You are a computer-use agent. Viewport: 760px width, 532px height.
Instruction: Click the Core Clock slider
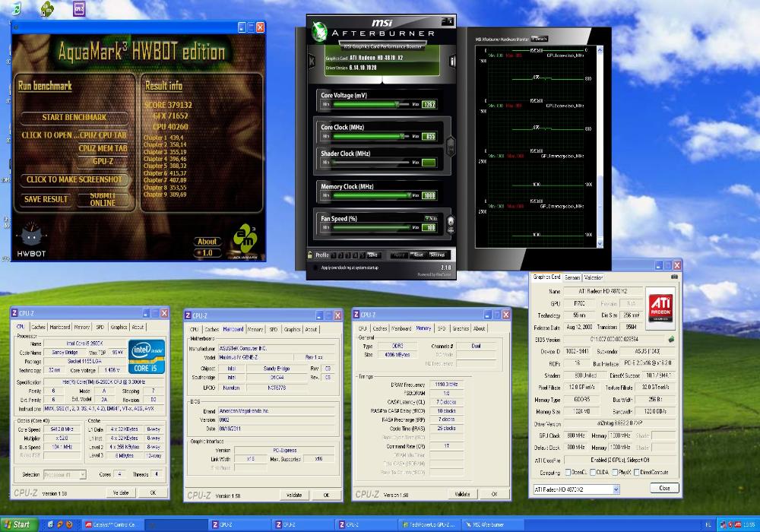click(x=372, y=136)
